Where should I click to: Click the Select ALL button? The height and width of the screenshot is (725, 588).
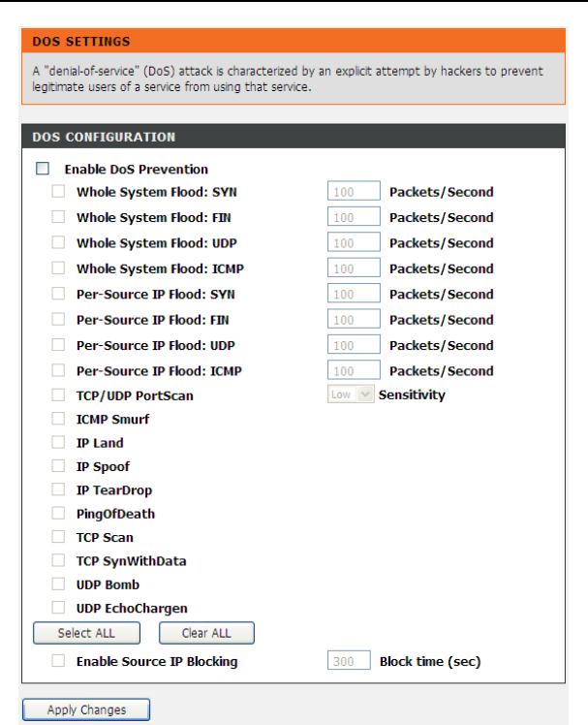pyautogui.click(x=86, y=633)
